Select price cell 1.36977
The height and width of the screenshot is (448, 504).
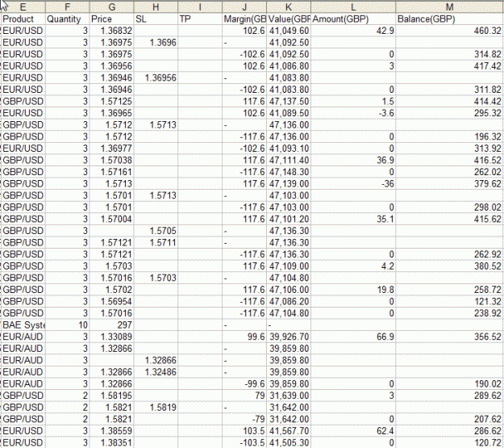click(x=111, y=149)
